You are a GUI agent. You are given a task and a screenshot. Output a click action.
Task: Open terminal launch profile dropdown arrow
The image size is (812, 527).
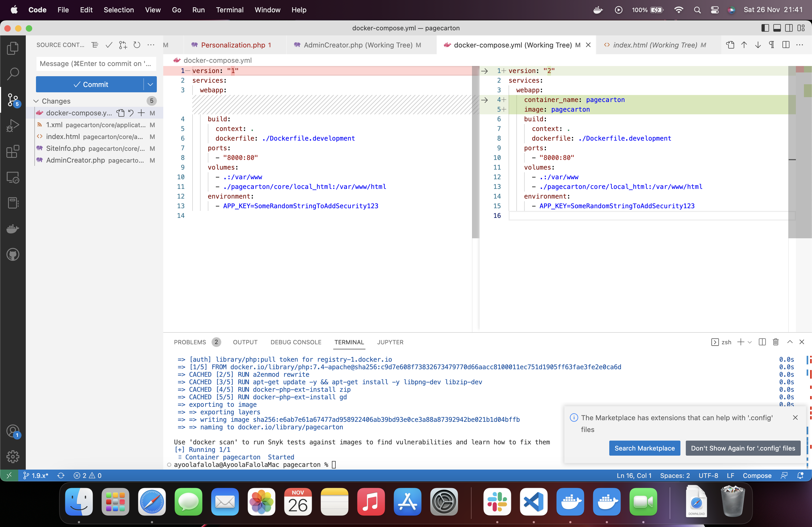pos(749,342)
